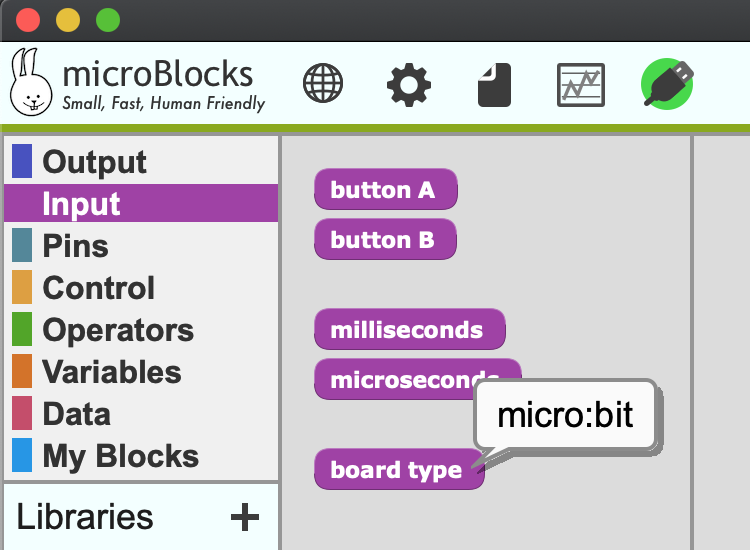Open the Pins block category
This screenshot has height=550, width=750.
[x=75, y=246]
